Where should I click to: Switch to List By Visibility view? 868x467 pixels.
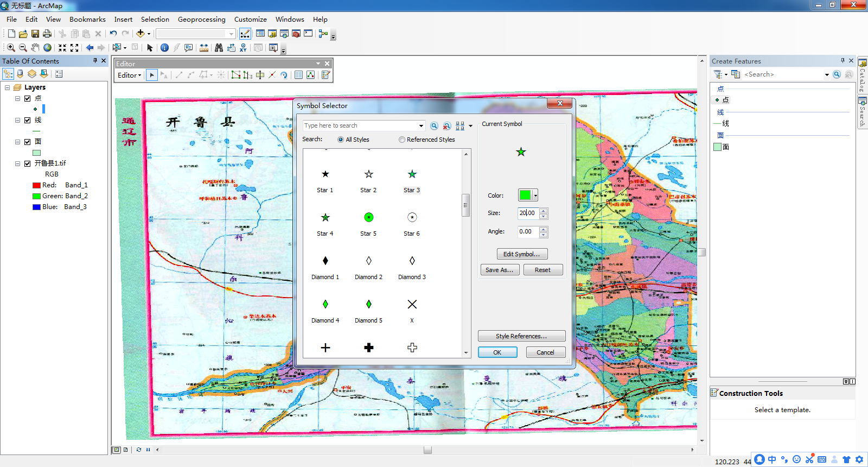click(x=32, y=74)
